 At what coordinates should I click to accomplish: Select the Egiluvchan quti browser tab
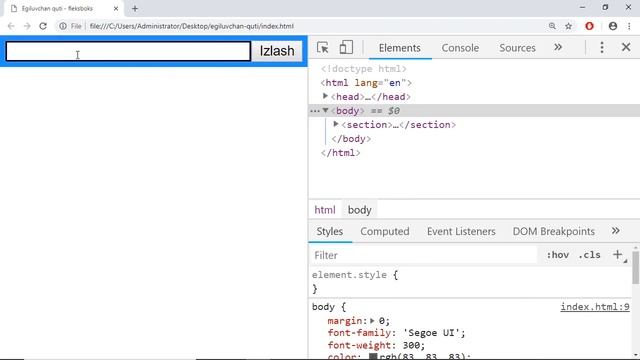point(63,9)
